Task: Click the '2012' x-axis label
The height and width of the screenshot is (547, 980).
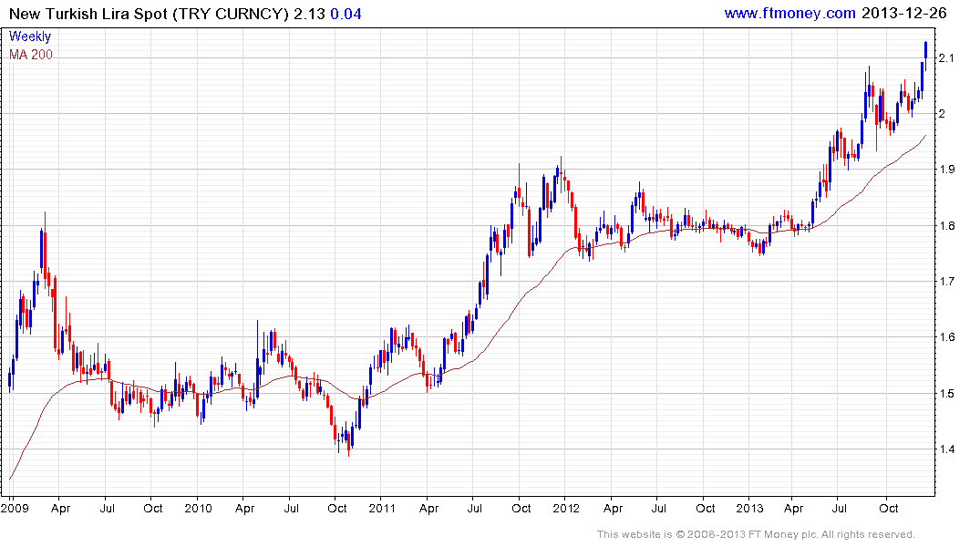Action: [566, 508]
